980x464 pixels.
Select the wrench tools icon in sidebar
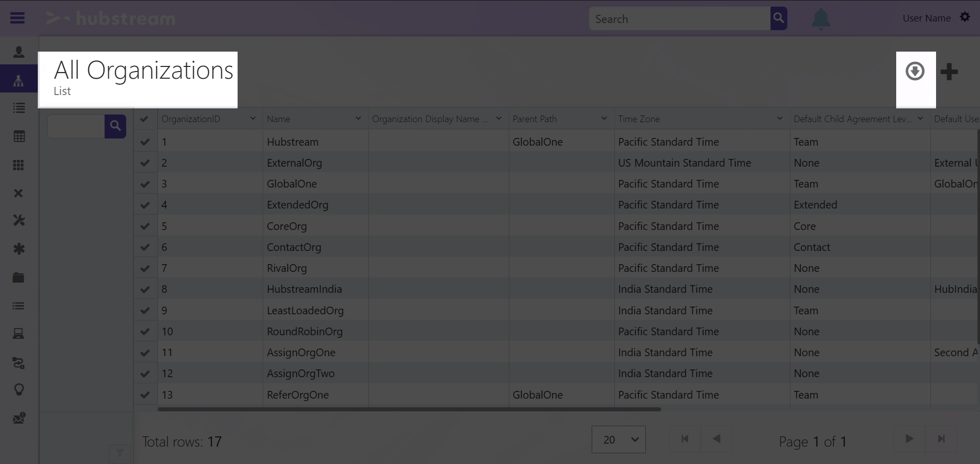pos(18,220)
